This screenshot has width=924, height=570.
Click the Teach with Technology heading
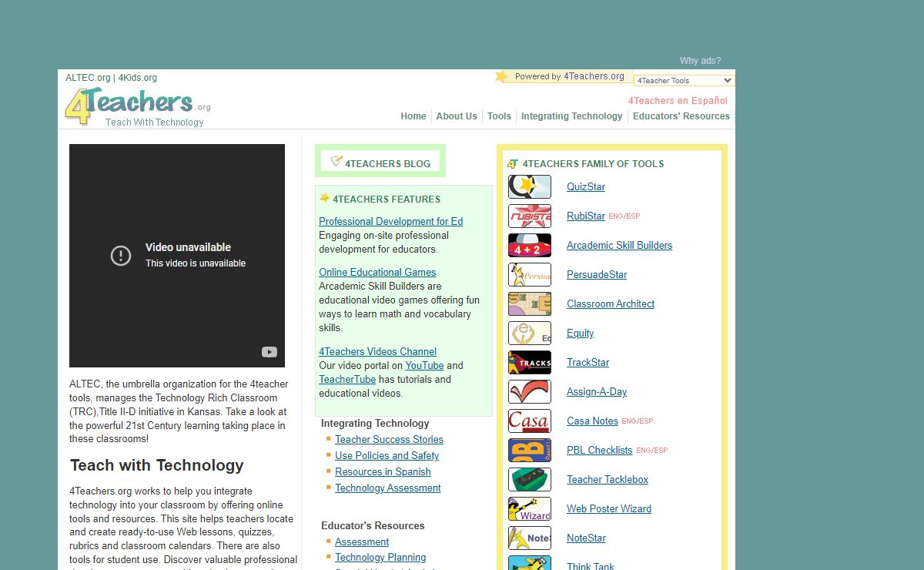tap(157, 465)
